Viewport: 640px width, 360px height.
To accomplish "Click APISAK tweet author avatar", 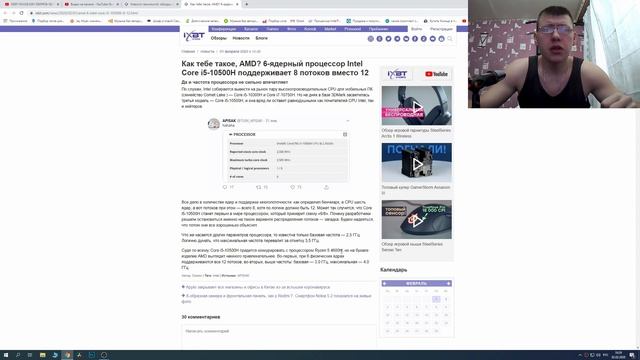I will pyautogui.click(x=213, y=123).
